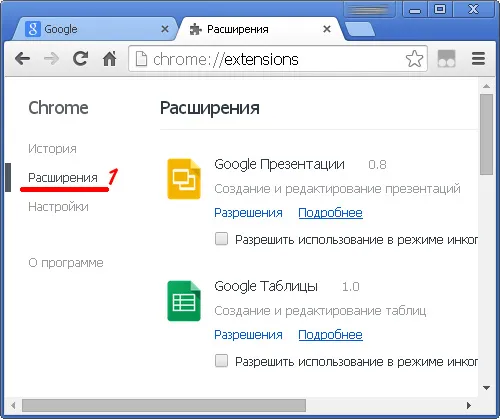Screen dimensions: 500x419
Task: Click the scroll down arrow
Action: click(x=486, y=388)
